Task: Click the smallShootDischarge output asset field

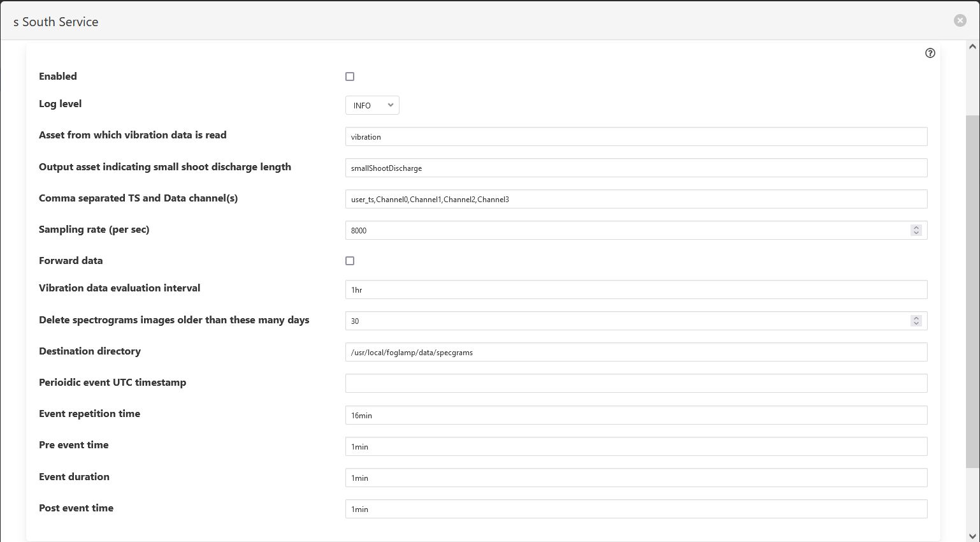Action: pos(636,168)
